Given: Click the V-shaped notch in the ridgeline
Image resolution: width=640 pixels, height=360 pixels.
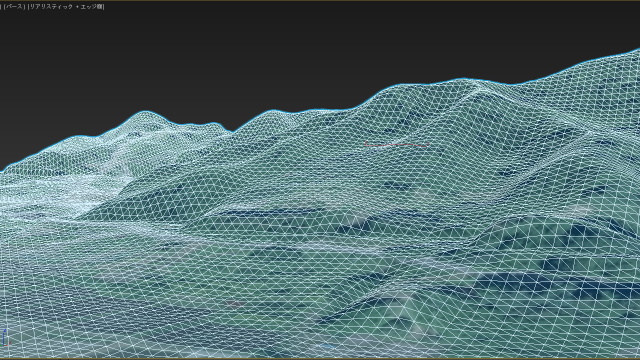Looking at the screenshot, I should (x=233, y=131).
